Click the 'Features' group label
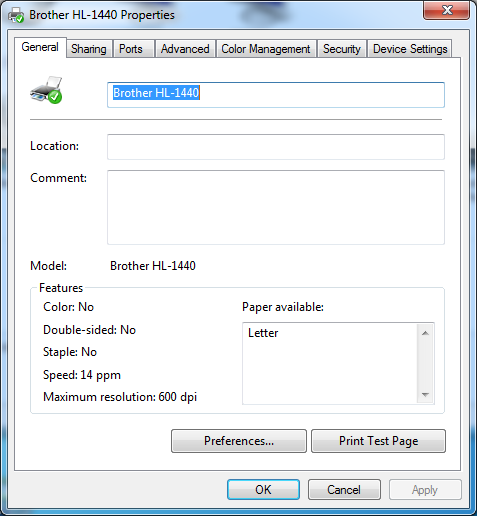477x516 pixels. (x=61, y=288)
